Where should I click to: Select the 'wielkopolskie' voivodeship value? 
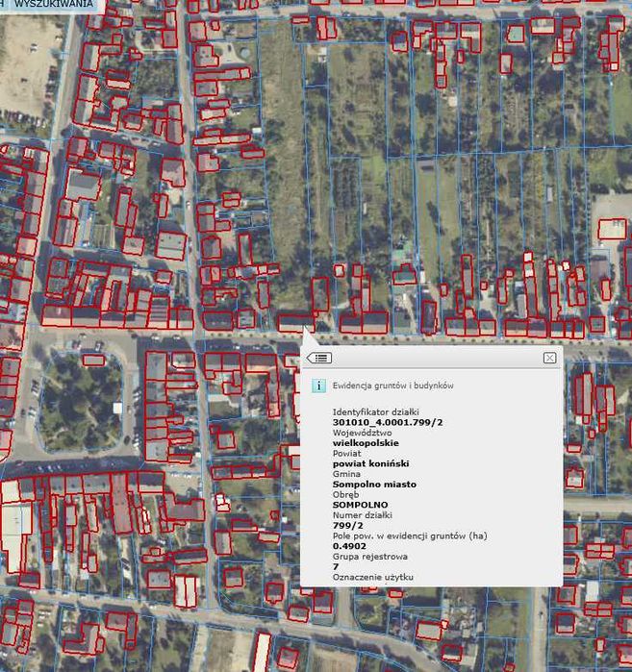pyautogui.click(x=366, y=443)
